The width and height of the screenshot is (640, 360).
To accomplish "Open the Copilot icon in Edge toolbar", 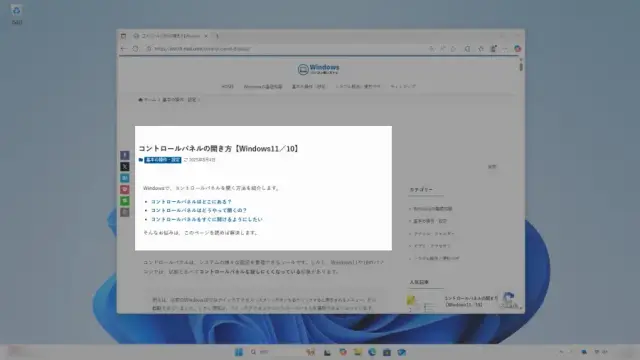I will [518, 49].
